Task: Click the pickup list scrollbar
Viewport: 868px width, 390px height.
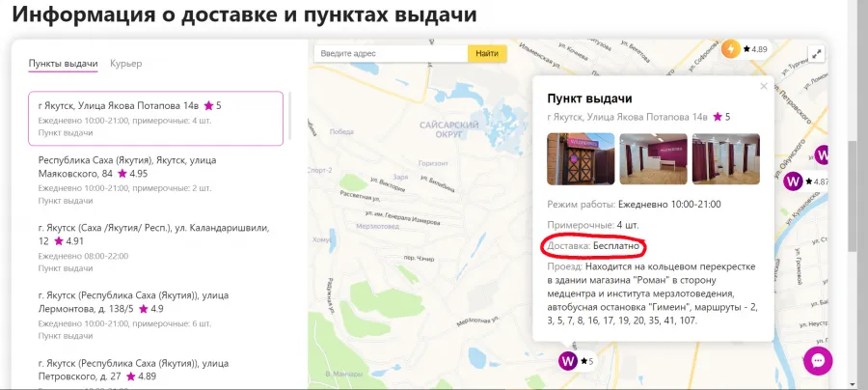Action: click(x=290, y=115)
